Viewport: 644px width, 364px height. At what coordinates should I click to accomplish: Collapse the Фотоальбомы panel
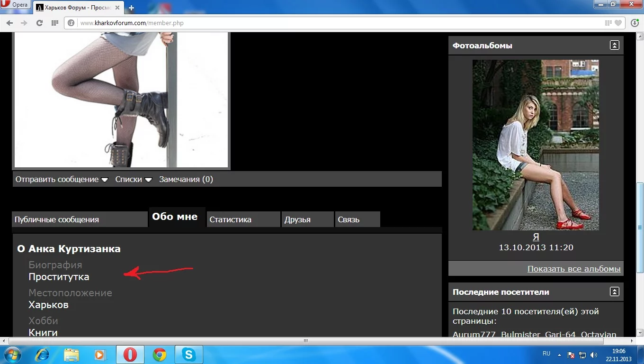pos(614,45)
